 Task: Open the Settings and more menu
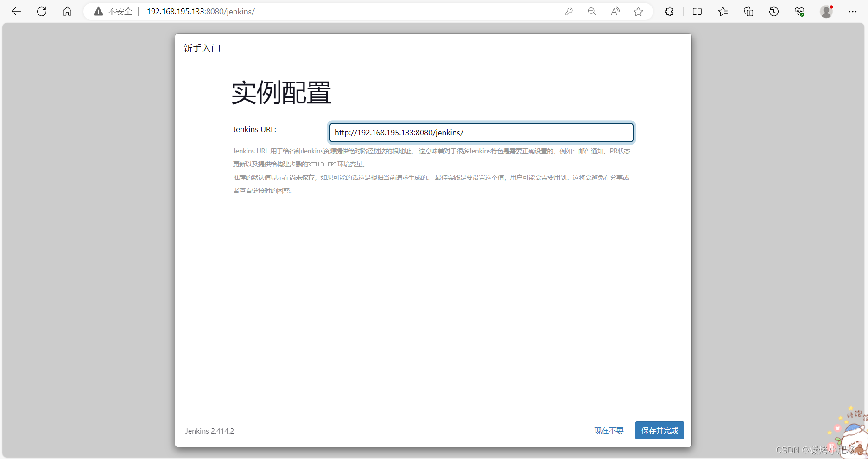pos(853,11)
